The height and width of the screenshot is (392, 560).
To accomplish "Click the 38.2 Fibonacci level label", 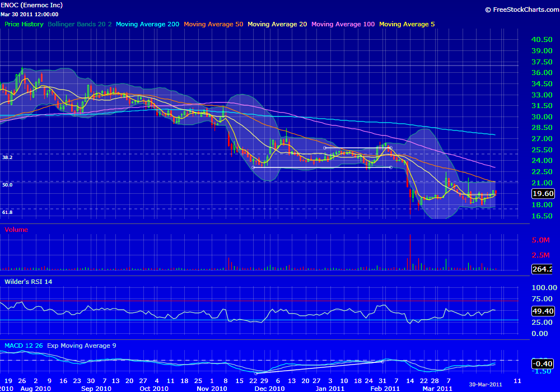I will tap(7, 157).
